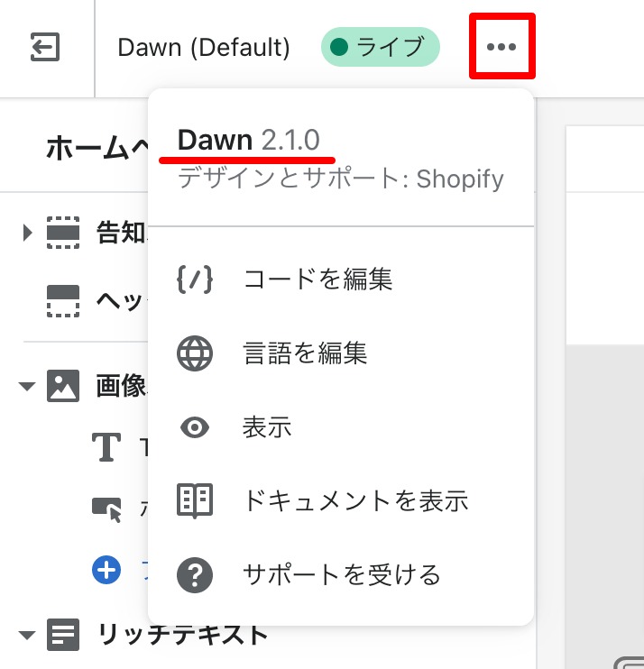This screenshot has height=669, width=644.
Task: Click the globe language icon
Action: (195, 353)
